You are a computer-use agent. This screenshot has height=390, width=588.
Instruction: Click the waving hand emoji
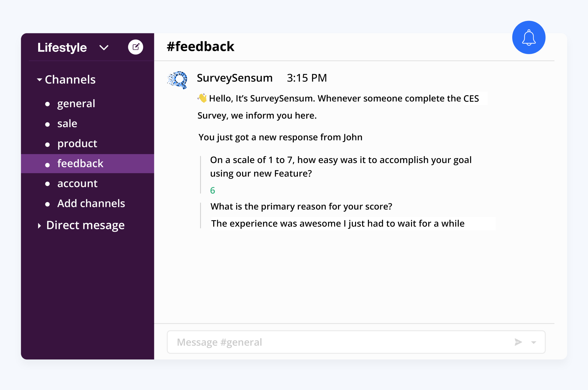tap(202, 98)
